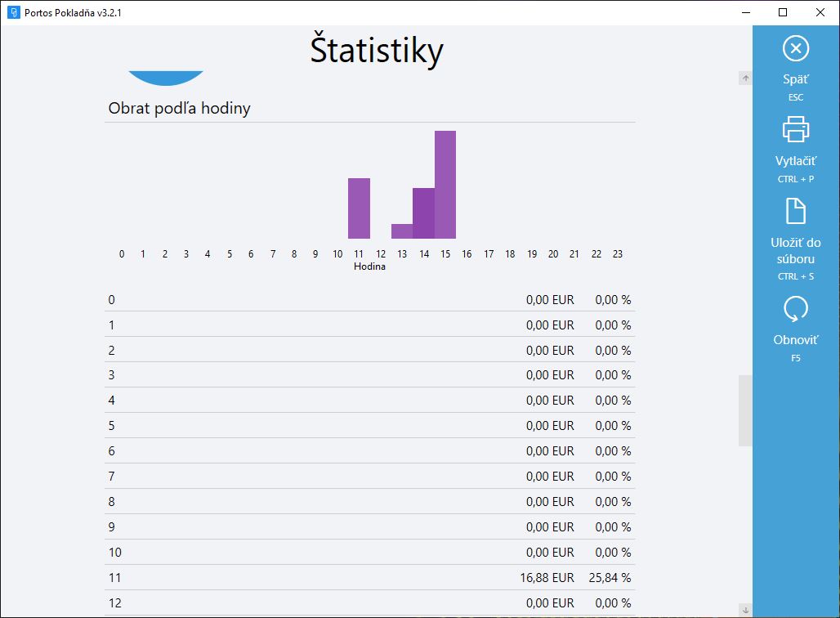Click the small hour 13 bar
Image resolution: width=840 pixels, height=618 pixels.
(x=402, y=231)
